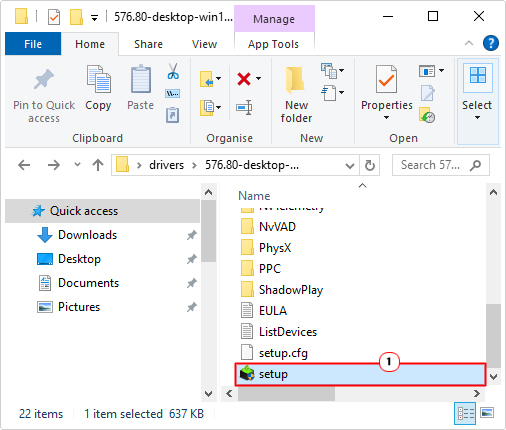Open Properties with checkmark icon
The image size is (506, 430).
[387, 79]
